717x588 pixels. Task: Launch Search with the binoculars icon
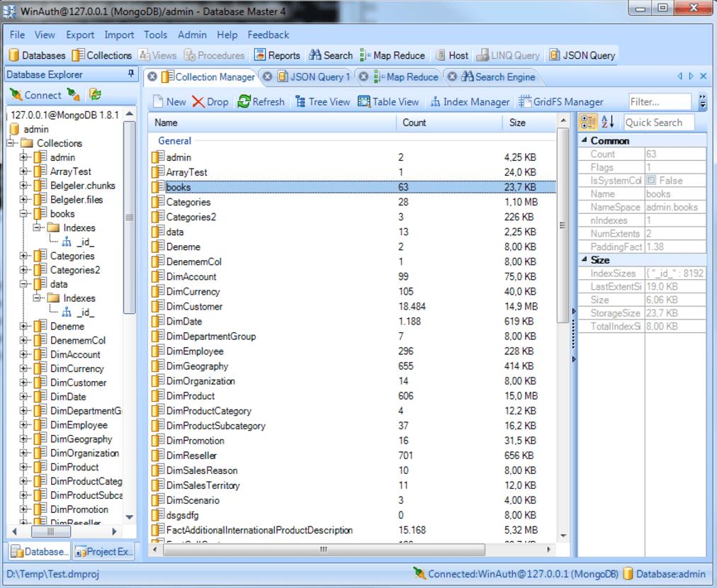tap(331, 55)
